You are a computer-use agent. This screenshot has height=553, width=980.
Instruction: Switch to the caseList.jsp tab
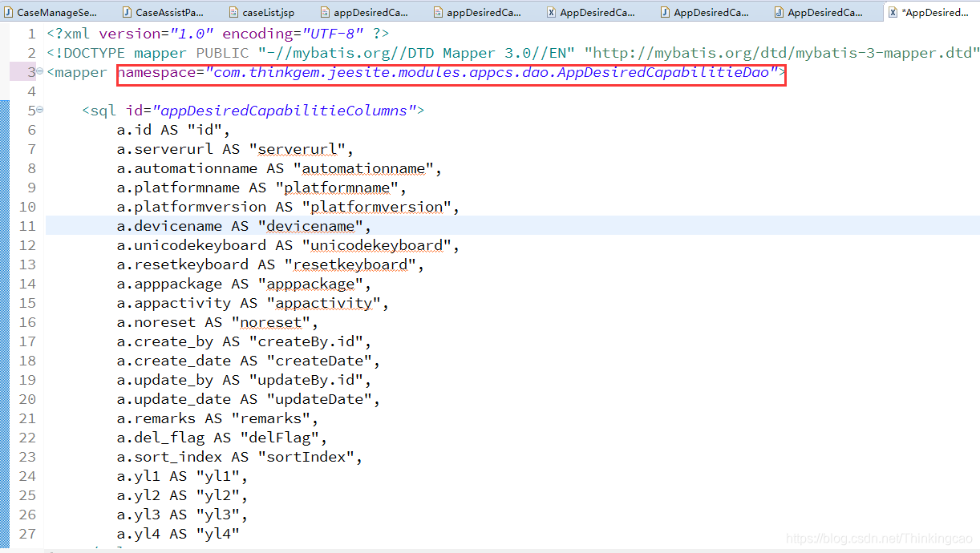[262, 13]
